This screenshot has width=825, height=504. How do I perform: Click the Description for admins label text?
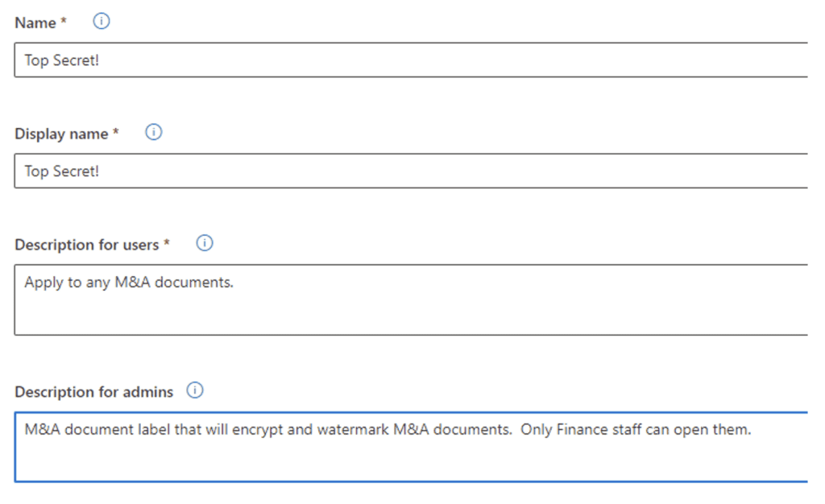[x=93, y=391]
